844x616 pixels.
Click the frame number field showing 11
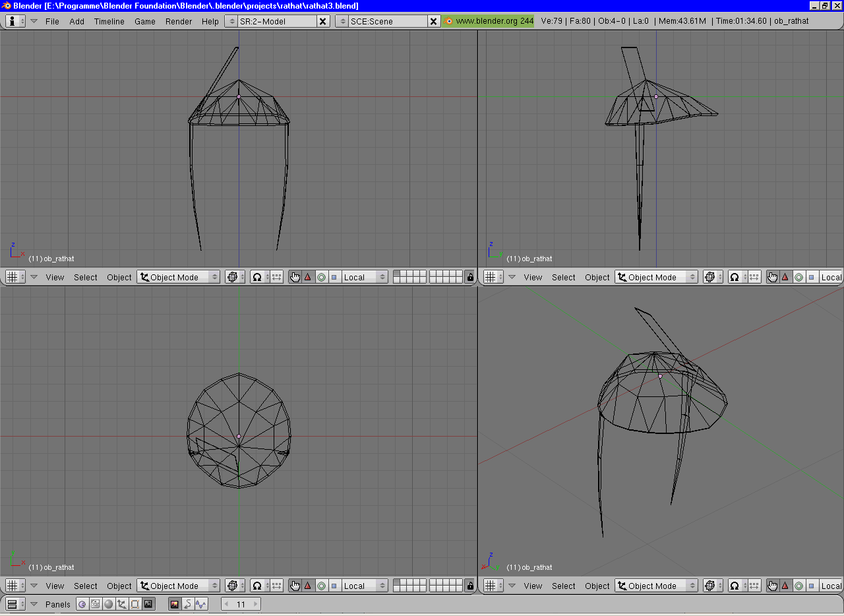click(x=241, y=604)
